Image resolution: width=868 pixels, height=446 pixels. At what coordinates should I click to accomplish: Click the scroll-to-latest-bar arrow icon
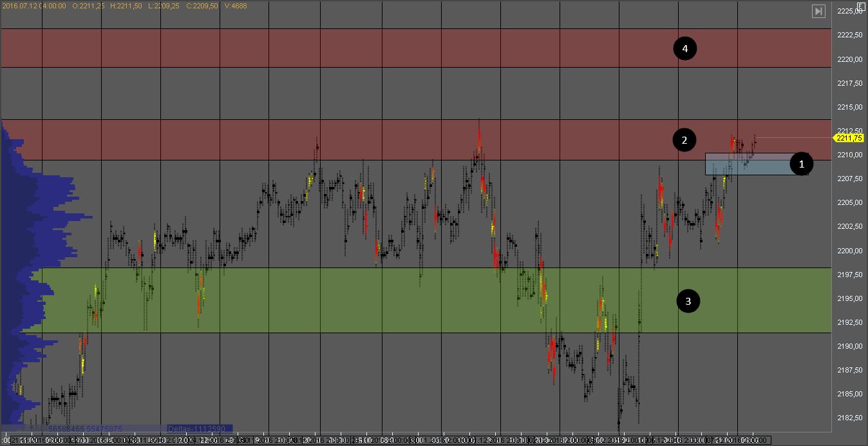click(x=818, y=11)
